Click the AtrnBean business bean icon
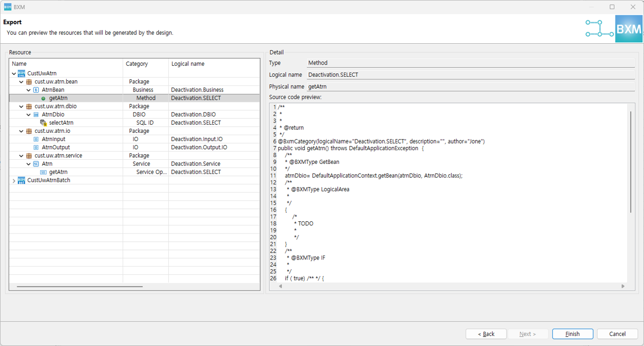This screenshot has width=644, height=346. (36, 90)
